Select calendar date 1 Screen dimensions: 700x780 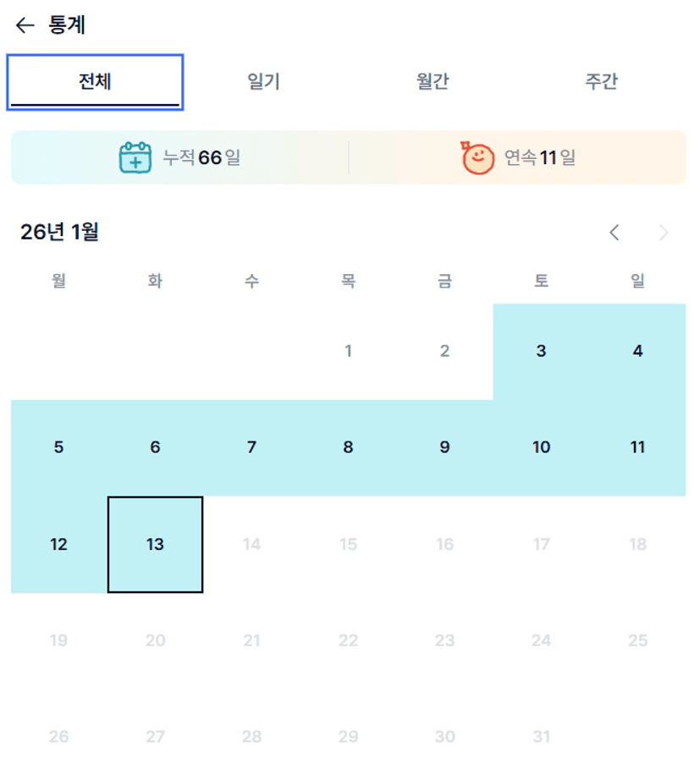click(x=348, y=352)
